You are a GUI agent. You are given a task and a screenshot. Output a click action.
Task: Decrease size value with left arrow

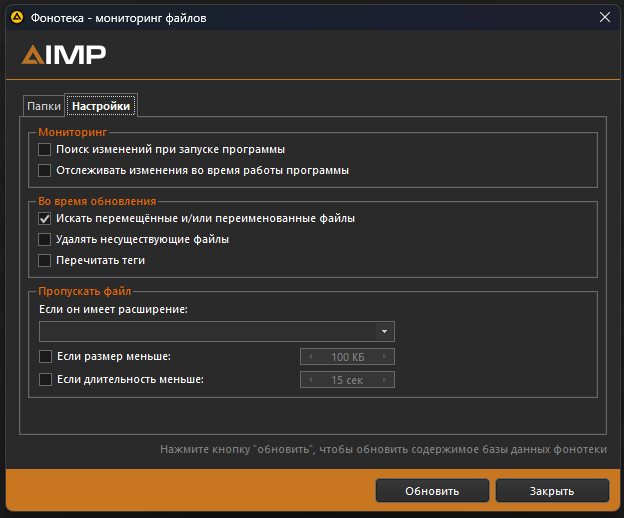pyautogui.click(x=310, y=357)
